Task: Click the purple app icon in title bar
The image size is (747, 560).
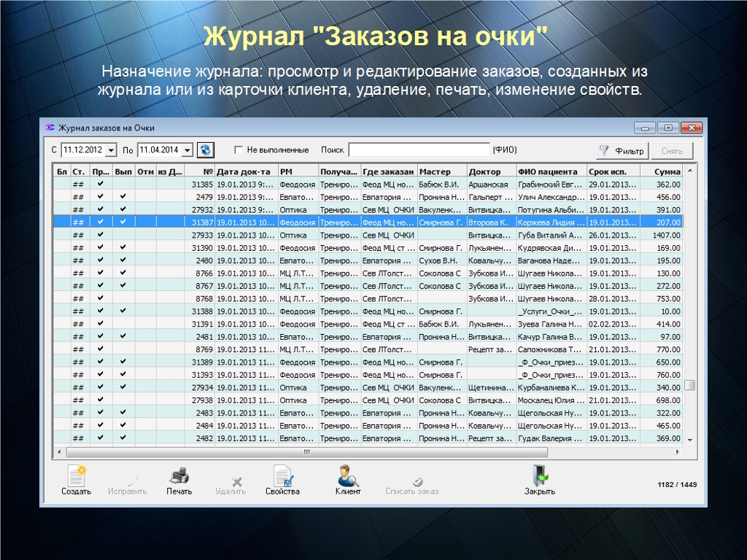Action: click(x=50, y=128)
